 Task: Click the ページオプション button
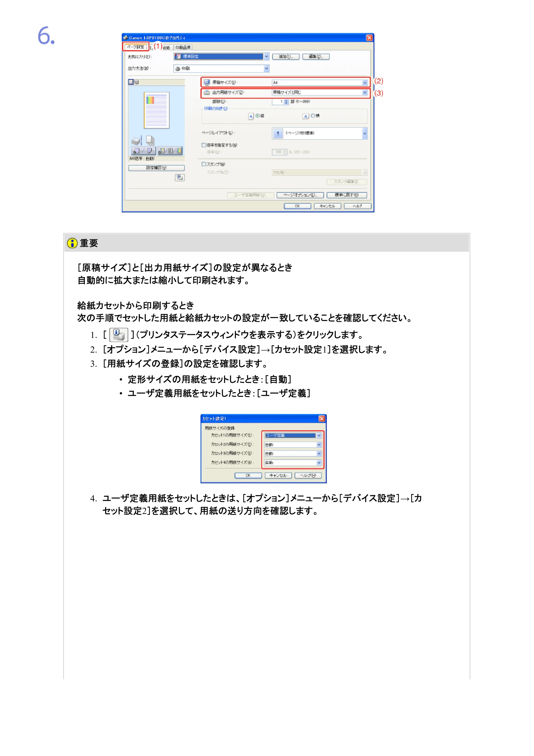(300, 195)
